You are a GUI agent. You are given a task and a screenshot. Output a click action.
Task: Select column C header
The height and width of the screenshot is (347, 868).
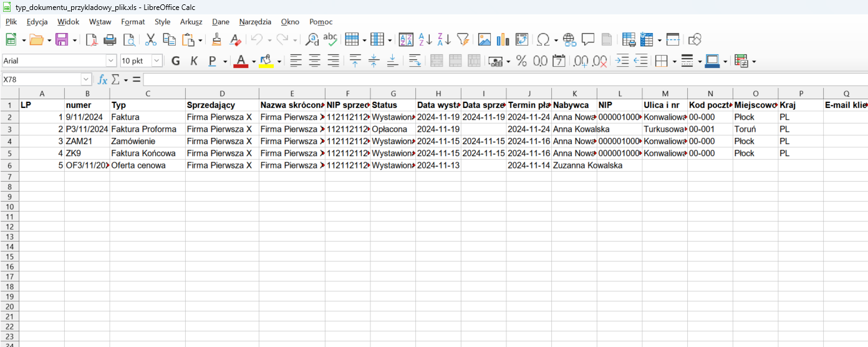pos(148,94)
